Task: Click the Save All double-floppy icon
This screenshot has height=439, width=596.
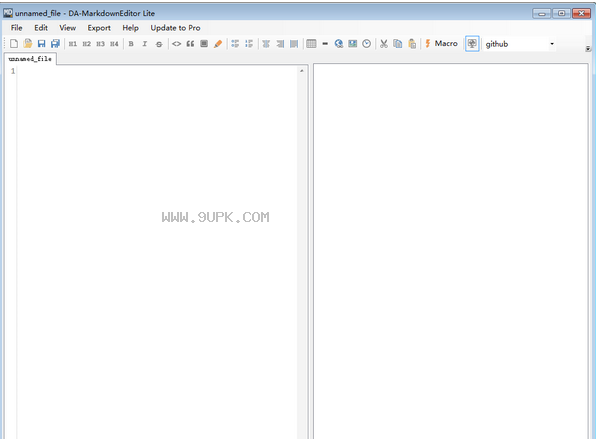Action: (x=55, y=44)
